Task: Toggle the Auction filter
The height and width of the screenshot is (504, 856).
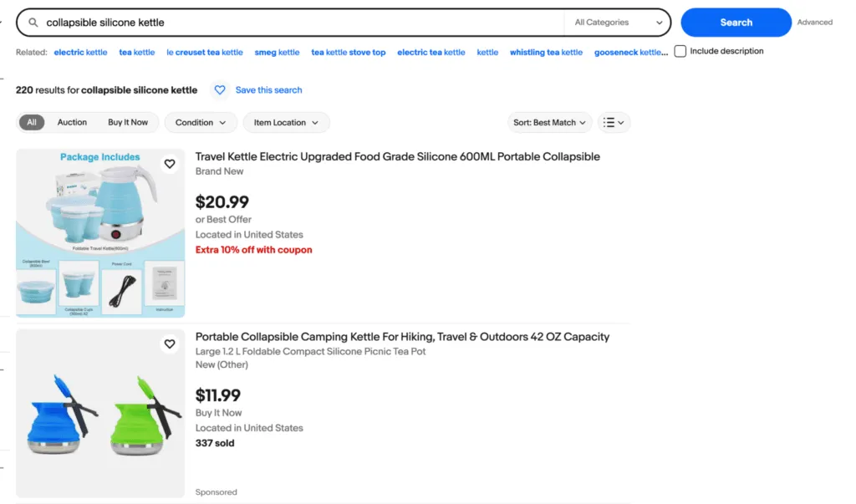Action: pyautogui.click(x=72, y=122)
